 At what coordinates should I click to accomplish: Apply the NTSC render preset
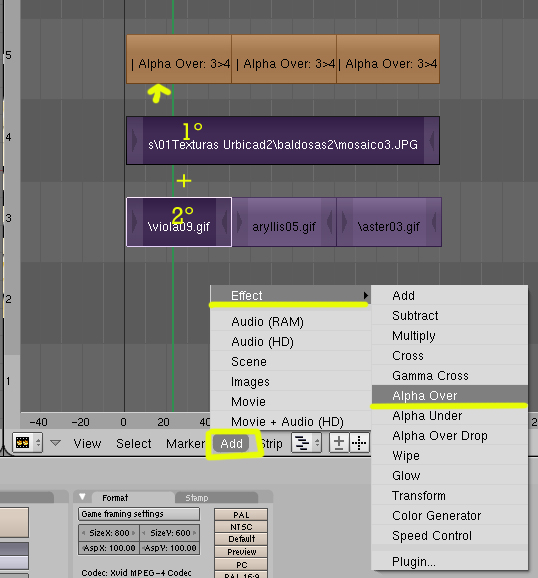click(241, 527)
